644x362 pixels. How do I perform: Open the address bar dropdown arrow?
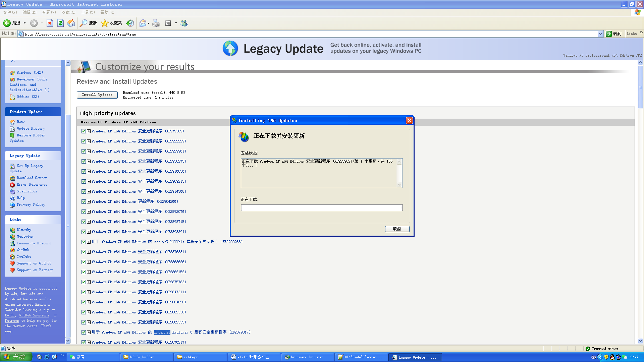click(x=600, y=34)
